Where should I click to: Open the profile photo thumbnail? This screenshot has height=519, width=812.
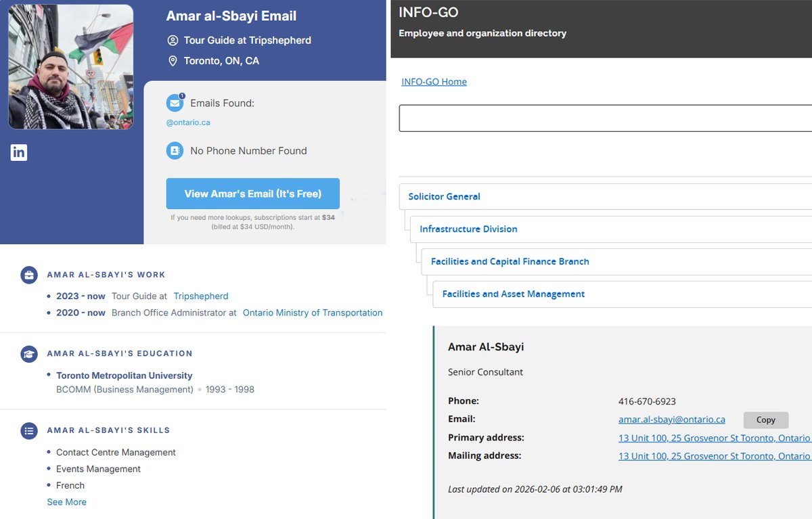71,67
